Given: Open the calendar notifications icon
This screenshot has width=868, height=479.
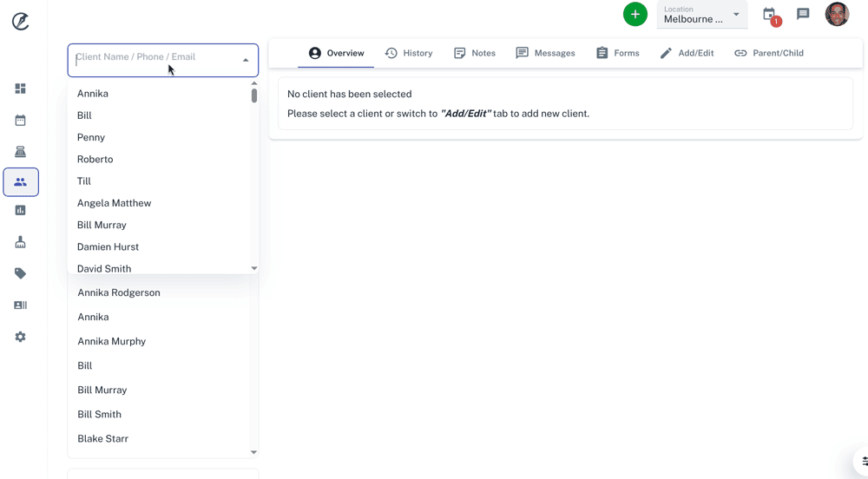Looking at the screenshot, I should pyautogui.click(x=769, y=15).
